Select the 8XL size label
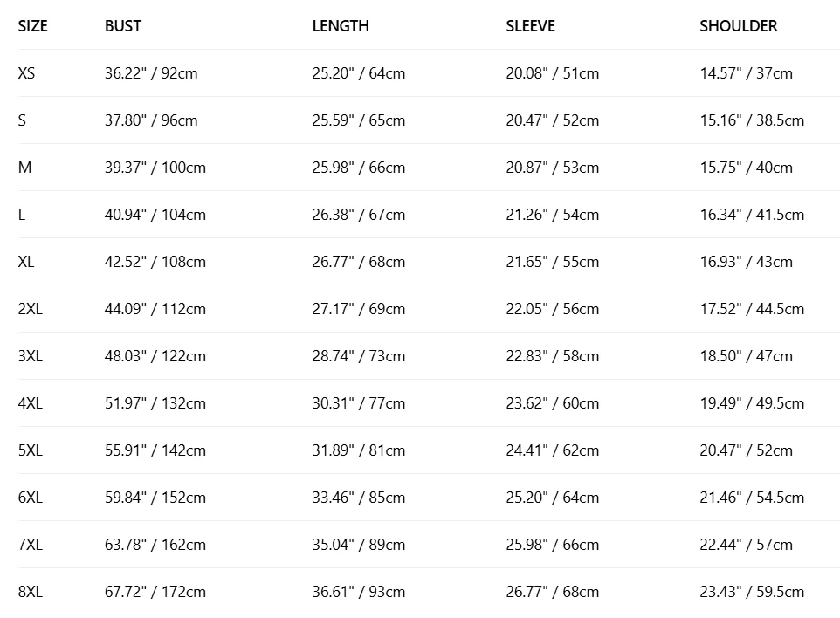The width and height of the screenshot is (840, 618). pos(30,591)
